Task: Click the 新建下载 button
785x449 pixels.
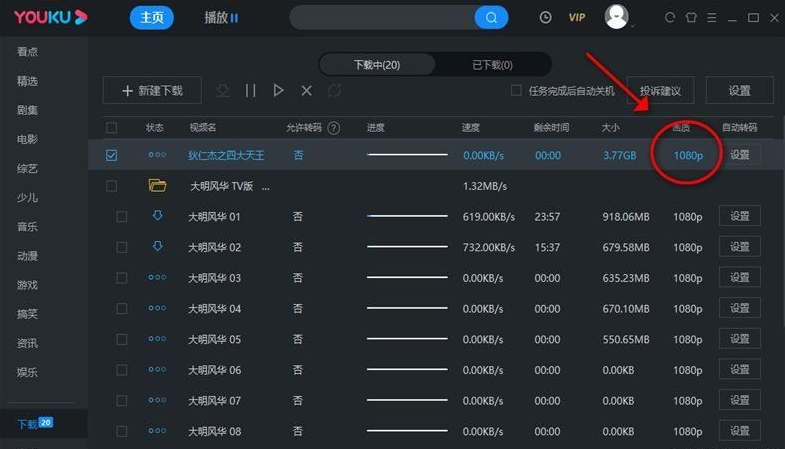Action: [x=152, y=91]
